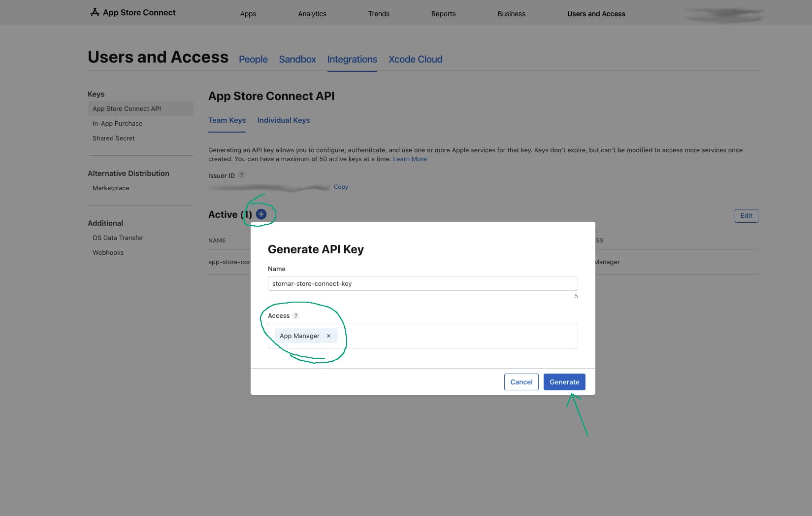Open Marketplace under Alternative Distribution
This screenshot has width=812, height=516.
pos(111,188)
